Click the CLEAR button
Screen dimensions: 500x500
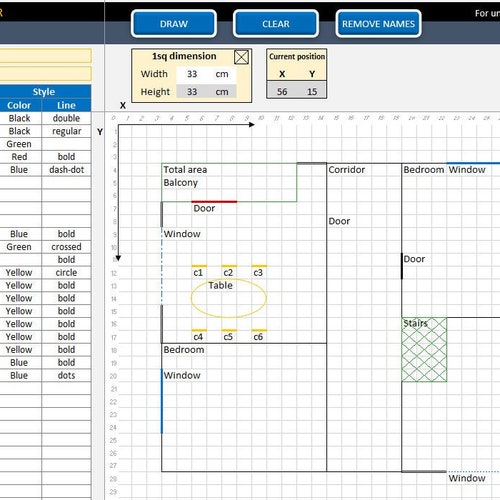276,24
